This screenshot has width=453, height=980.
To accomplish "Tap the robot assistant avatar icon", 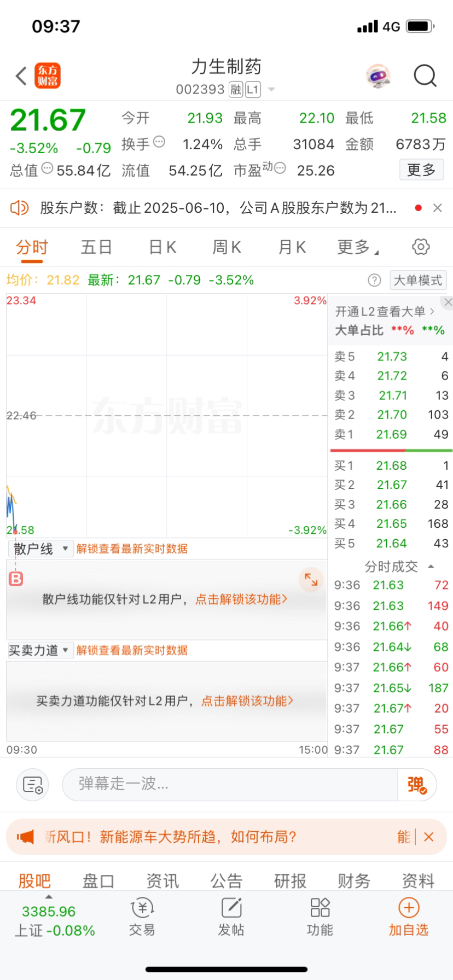I will [x=377, y=76].
